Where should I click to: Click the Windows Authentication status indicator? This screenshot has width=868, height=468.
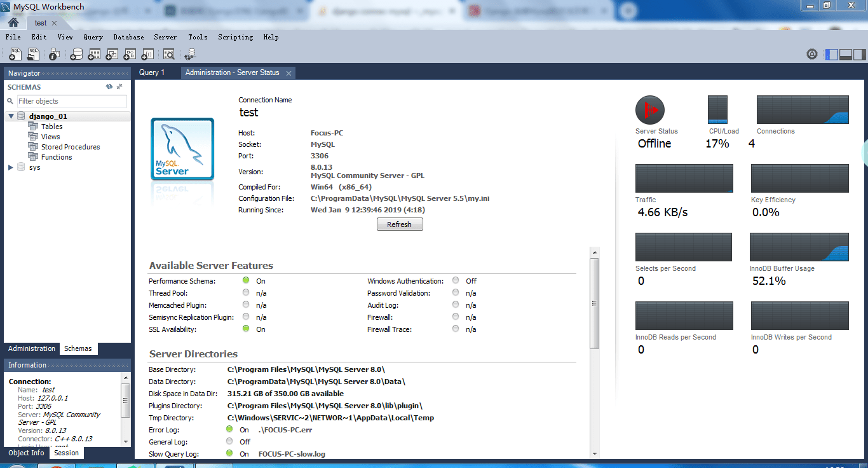pos(456,280)
